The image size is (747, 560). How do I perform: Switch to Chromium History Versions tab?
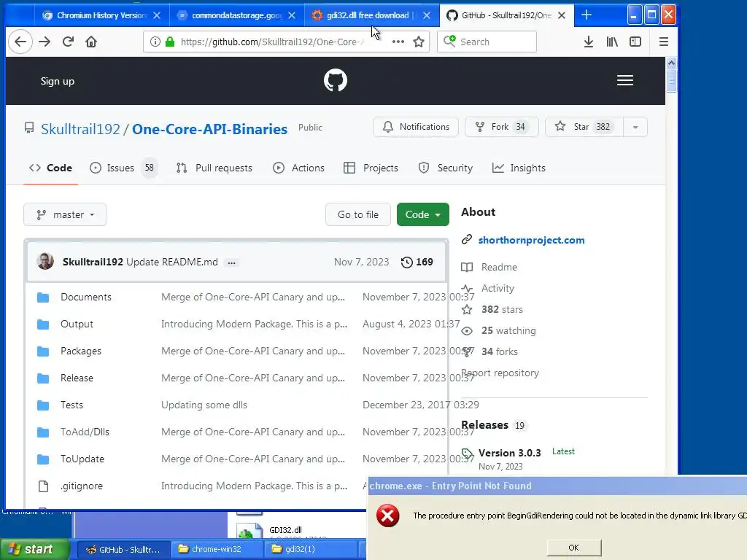pyautogui.click(x=101, y=15)
